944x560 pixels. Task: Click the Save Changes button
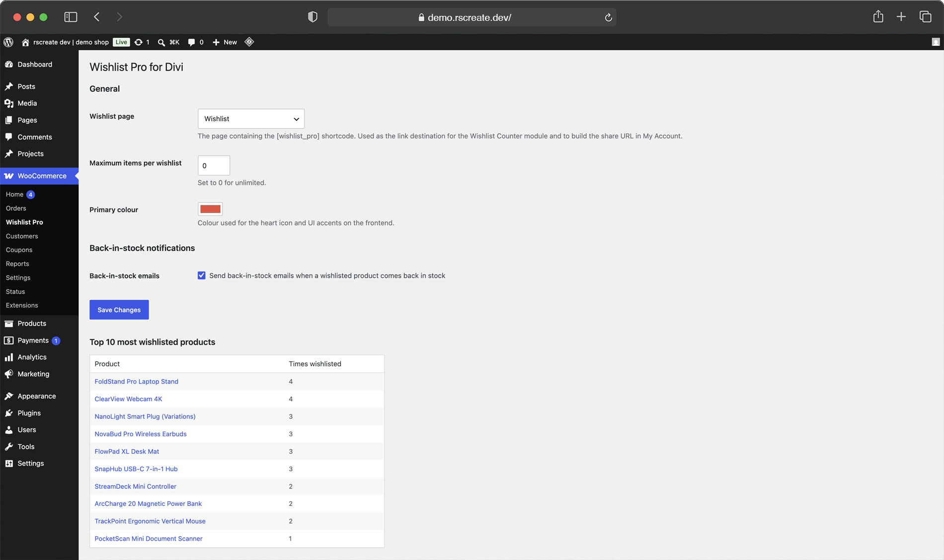[119, 310]
